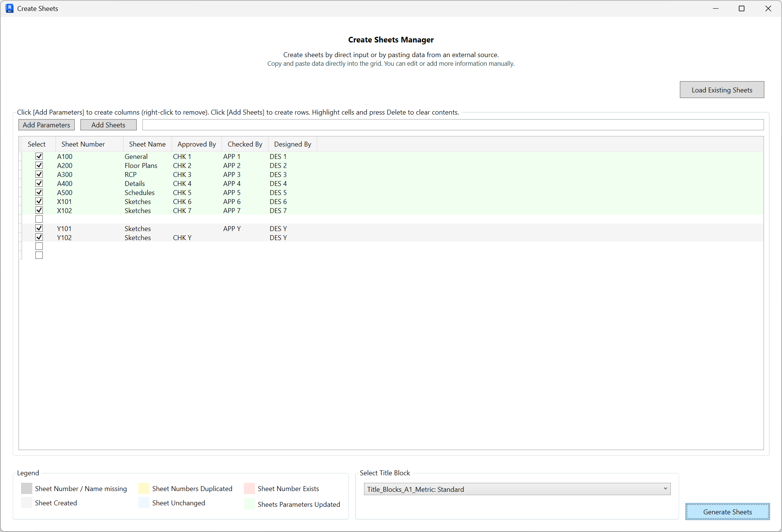Click the blue Sheet Unchanged swatch
This screenshot has height=532, width=782.
(x=143, y=503)
